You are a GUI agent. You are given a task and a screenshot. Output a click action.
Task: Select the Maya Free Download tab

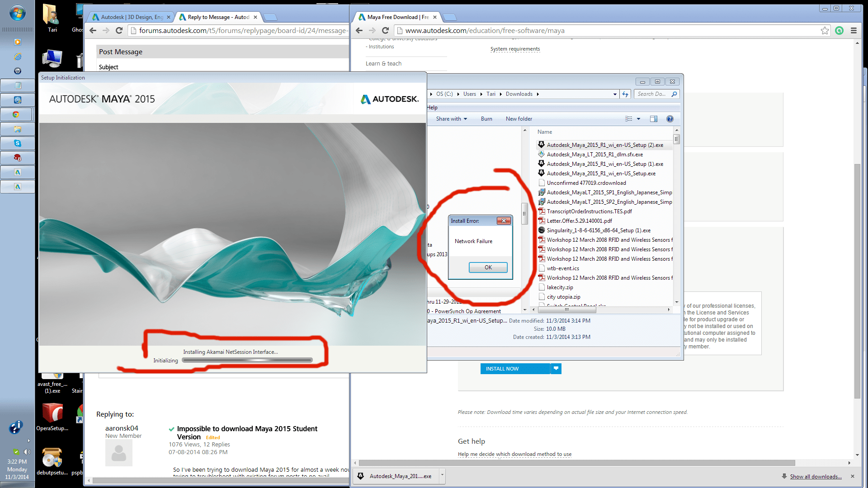(x=398, y=17)
